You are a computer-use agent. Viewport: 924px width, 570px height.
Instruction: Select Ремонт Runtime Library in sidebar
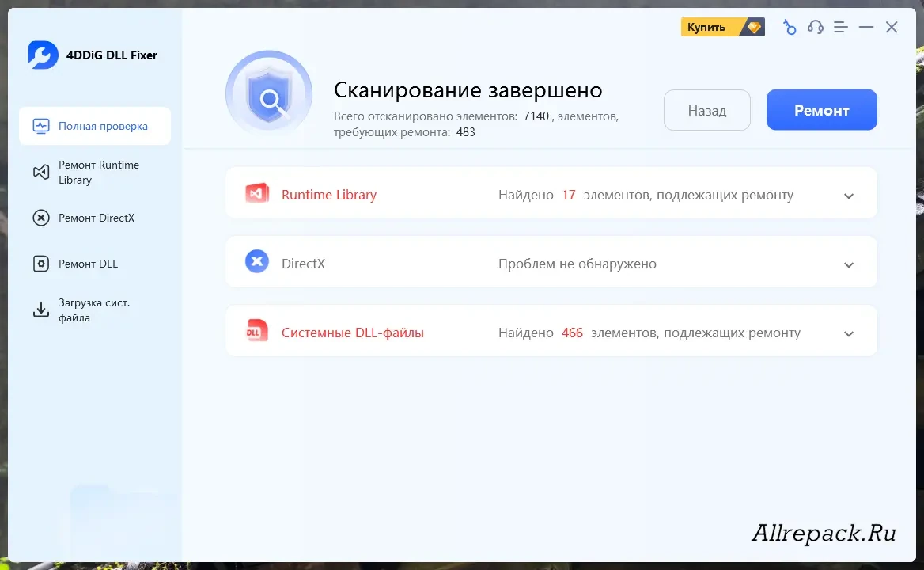point(95,172)
